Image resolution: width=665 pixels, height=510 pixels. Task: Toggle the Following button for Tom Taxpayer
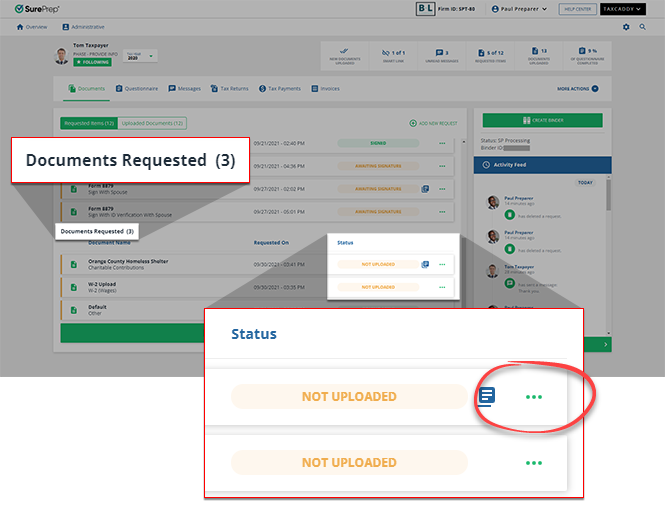[92, 61]
